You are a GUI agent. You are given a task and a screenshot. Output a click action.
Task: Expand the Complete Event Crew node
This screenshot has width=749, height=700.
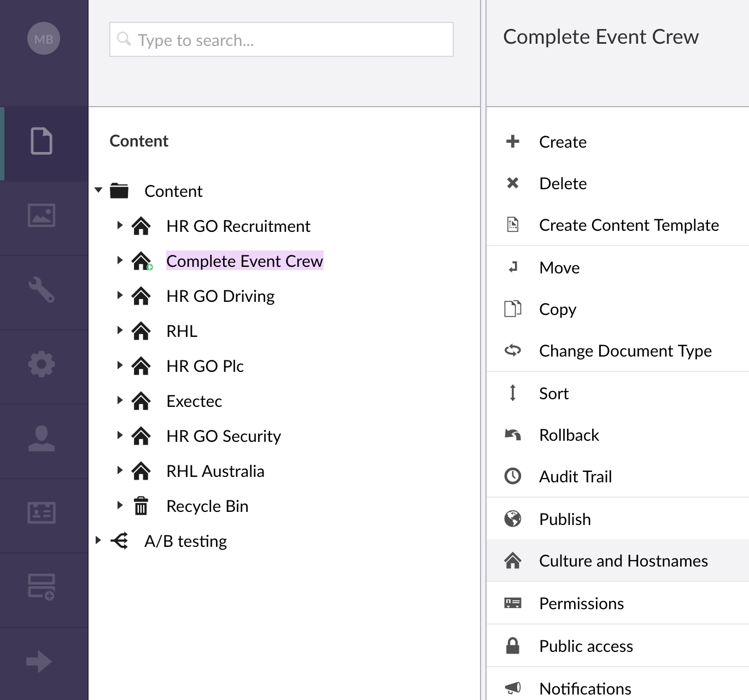[x=120, y=260]
